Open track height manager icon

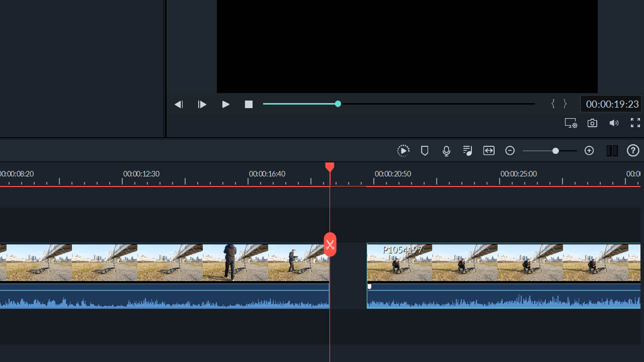click(x=612, y=151)
